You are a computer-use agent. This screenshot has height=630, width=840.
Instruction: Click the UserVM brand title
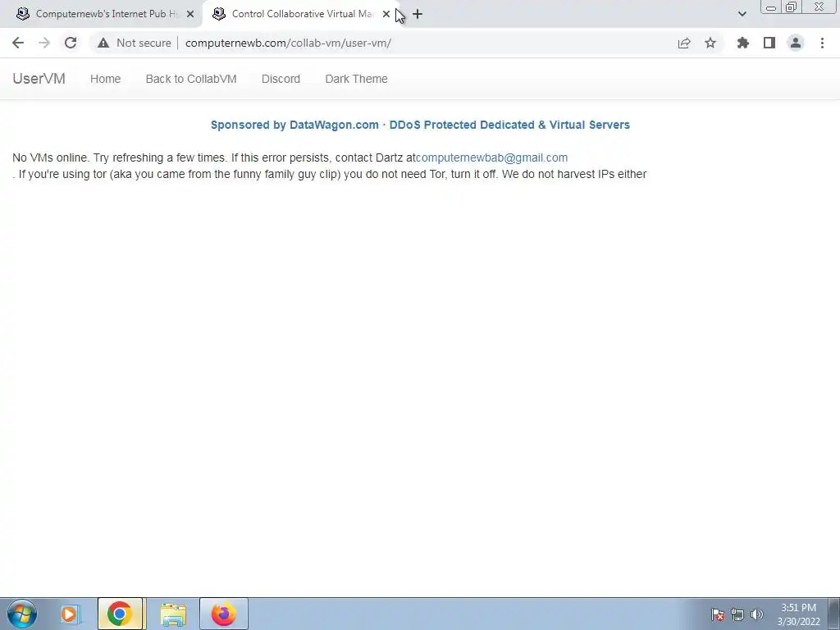(x=39, y=79)
